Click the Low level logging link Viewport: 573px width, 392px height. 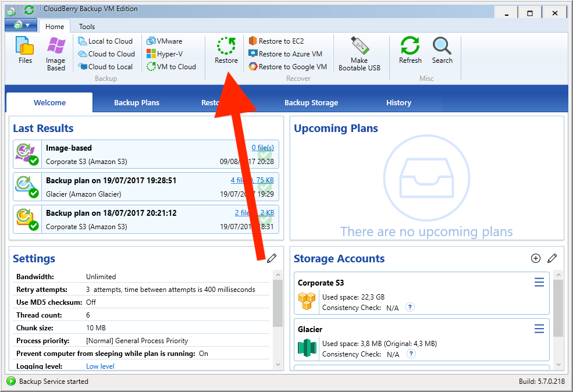[x=100, y=366]
